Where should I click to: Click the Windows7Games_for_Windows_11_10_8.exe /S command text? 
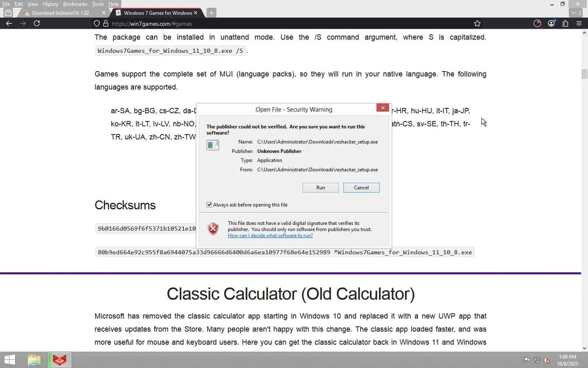click(x=170, y=51)
